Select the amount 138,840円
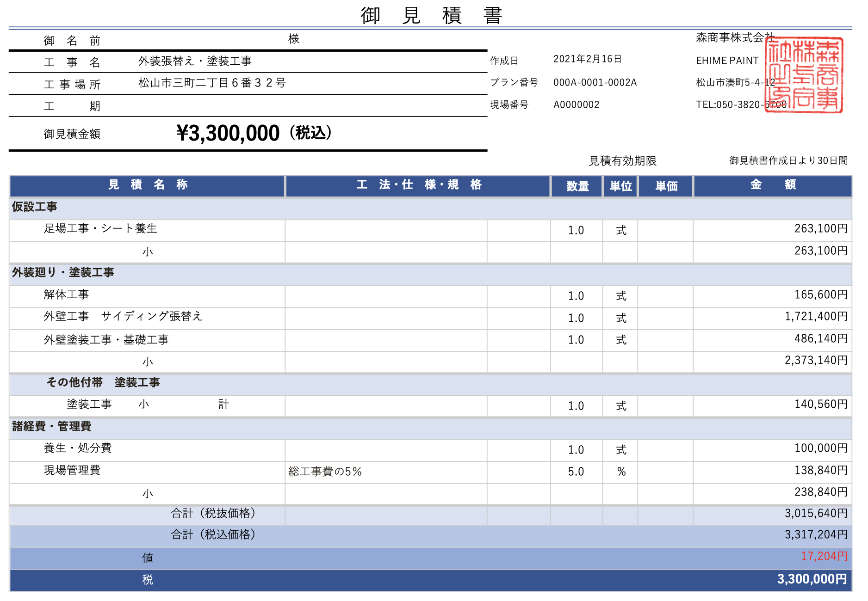 (x=821, y=470)
